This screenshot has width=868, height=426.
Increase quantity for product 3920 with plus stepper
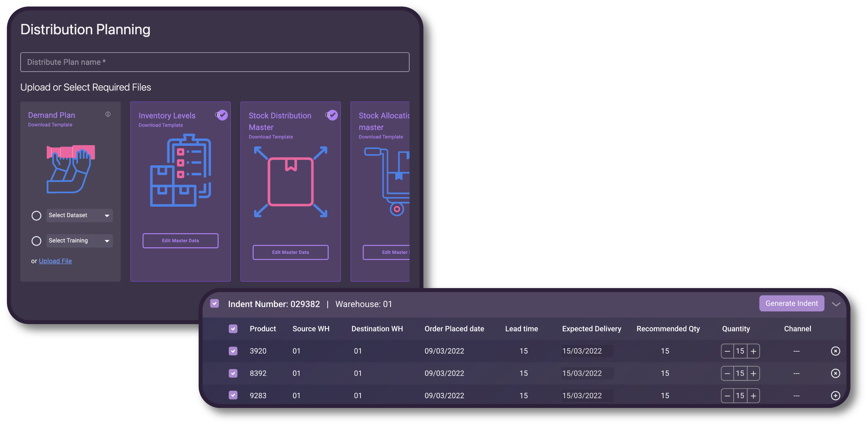tap(754, 351)
